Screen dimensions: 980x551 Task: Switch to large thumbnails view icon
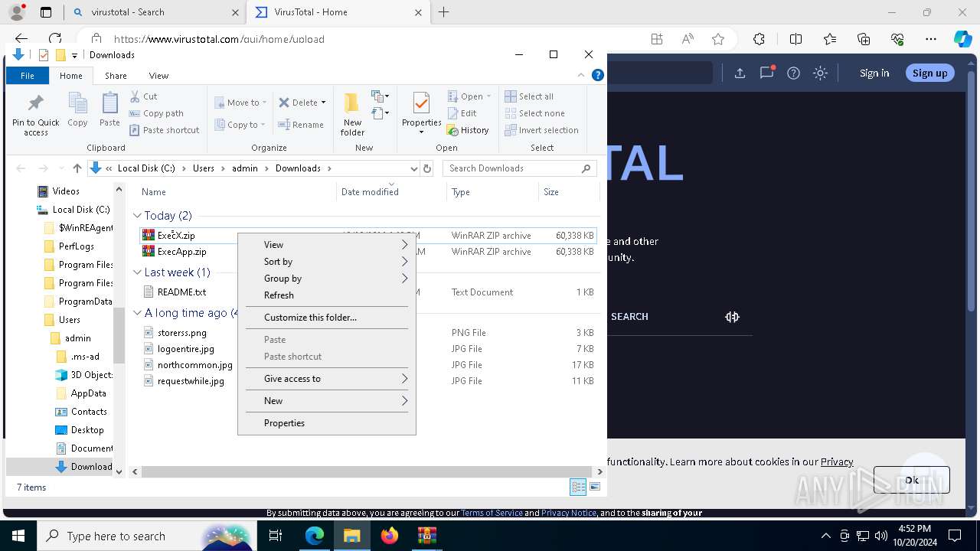pyautogui.click(x=595, y=487)
